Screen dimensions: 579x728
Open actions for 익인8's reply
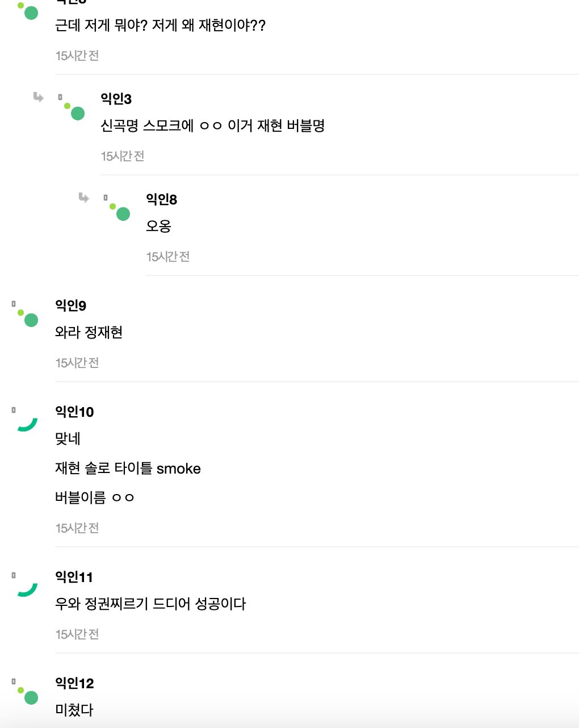click(x=106, y=197)
